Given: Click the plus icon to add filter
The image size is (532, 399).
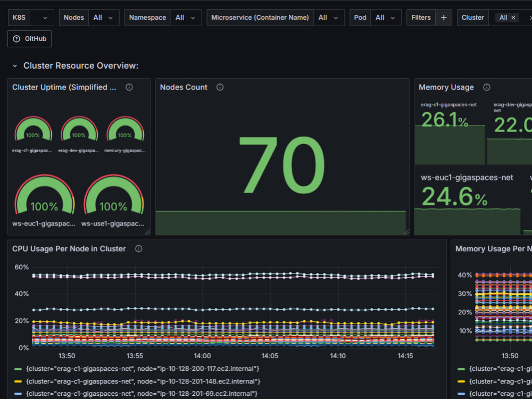Looking at the screenshot, I should click(x=444, y=18).
